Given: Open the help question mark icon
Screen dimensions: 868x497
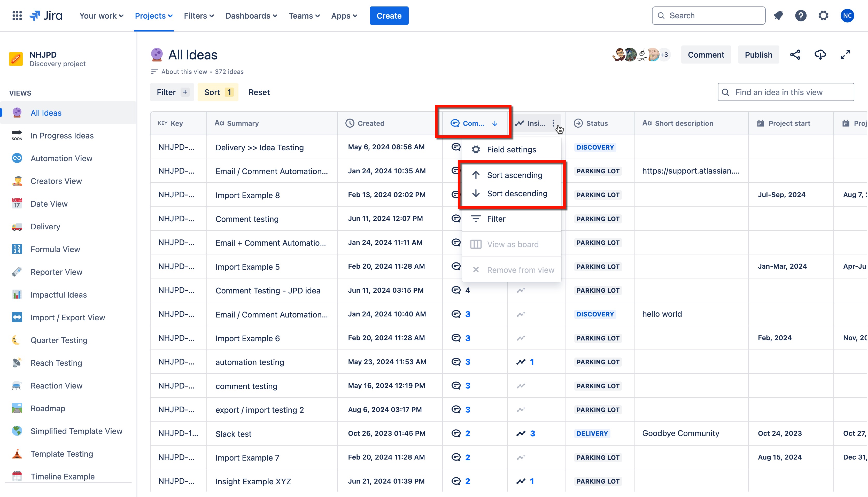Looking at the screenshot, I should tap(801, 15).
